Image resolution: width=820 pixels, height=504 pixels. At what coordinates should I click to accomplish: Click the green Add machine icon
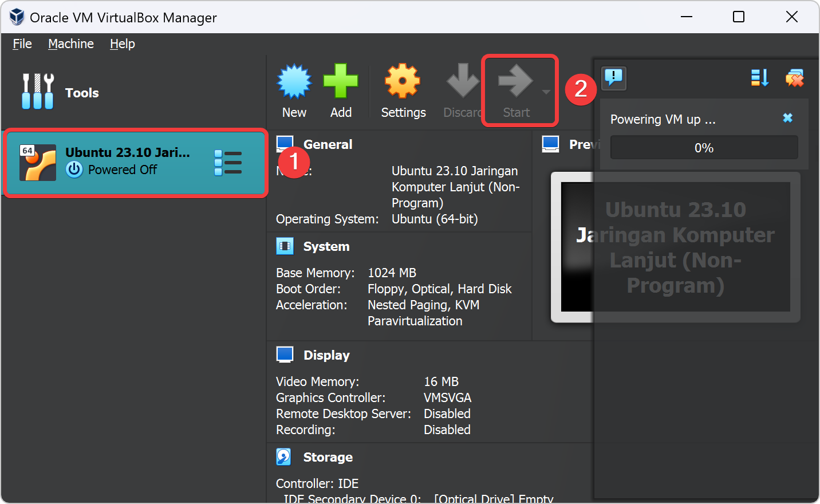click(341, 81)
